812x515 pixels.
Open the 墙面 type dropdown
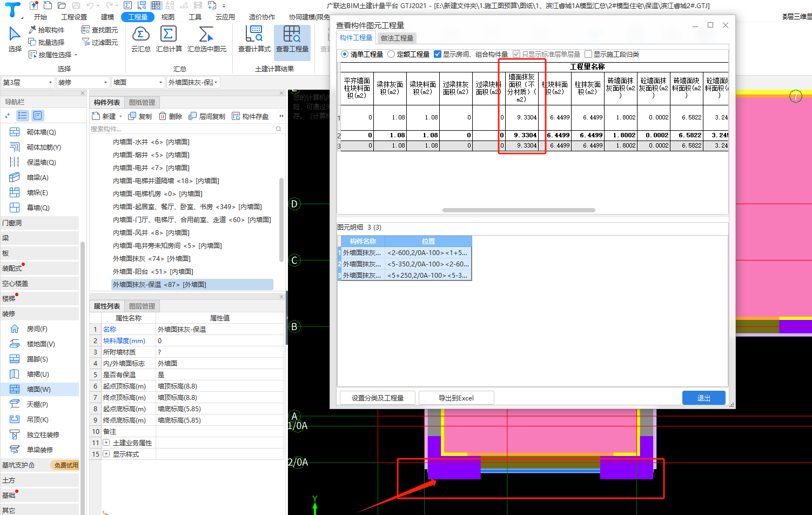138,82
